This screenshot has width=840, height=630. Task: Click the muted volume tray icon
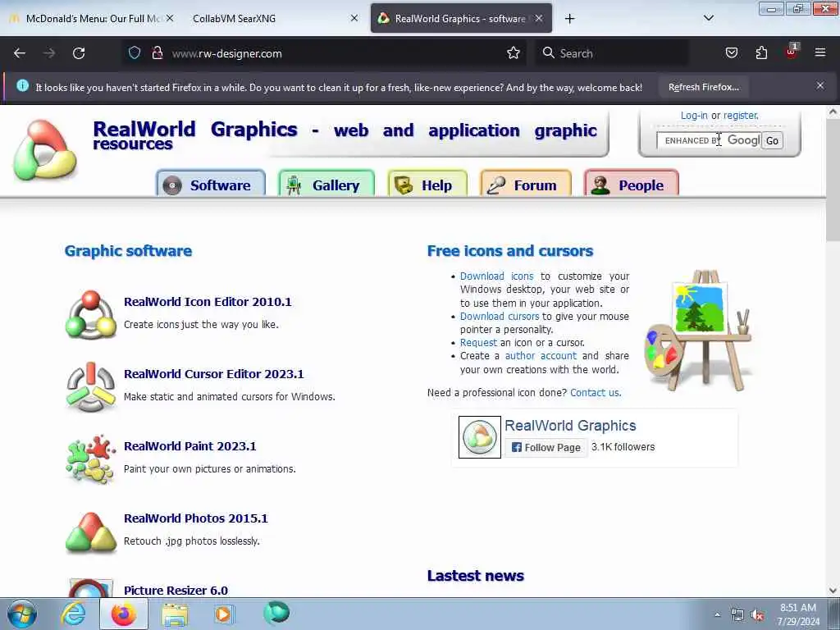pos(757,615)
